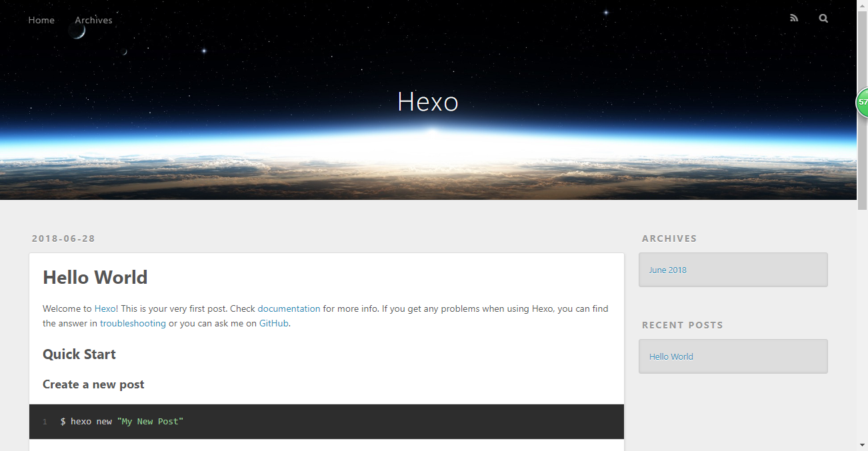The image size is (868, 451).
Task: Click the search magnifier icon
Action: point(823,19)
